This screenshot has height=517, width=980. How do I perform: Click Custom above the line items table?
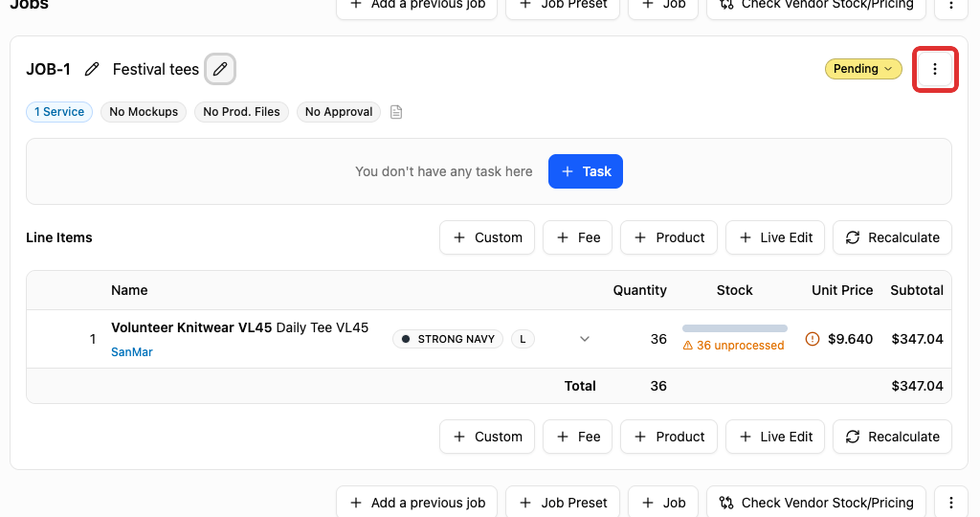click(x=487, y=237)
